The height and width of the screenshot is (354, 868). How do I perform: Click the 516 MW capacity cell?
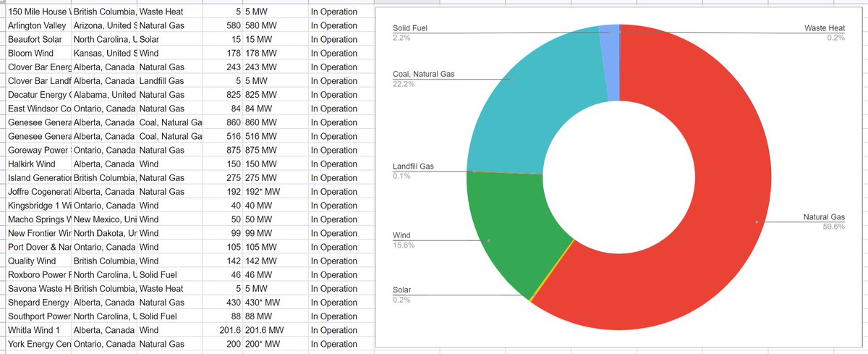(275, 136)
